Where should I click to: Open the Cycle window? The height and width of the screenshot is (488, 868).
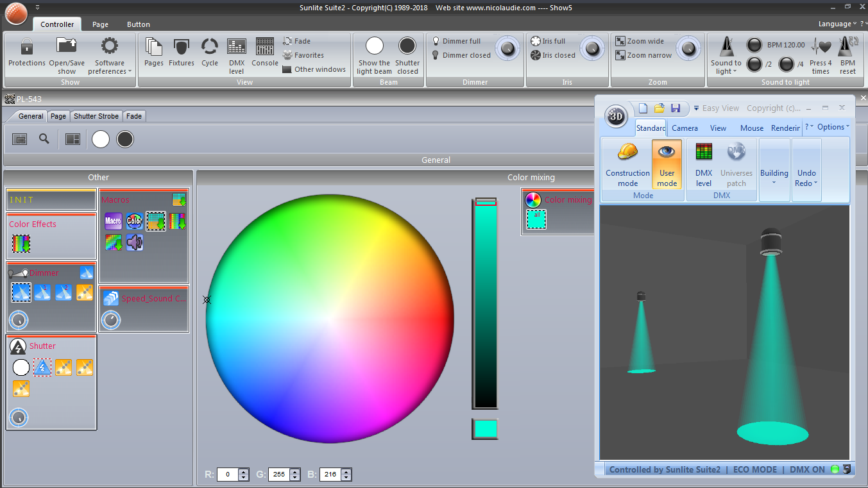coord(210,52)
